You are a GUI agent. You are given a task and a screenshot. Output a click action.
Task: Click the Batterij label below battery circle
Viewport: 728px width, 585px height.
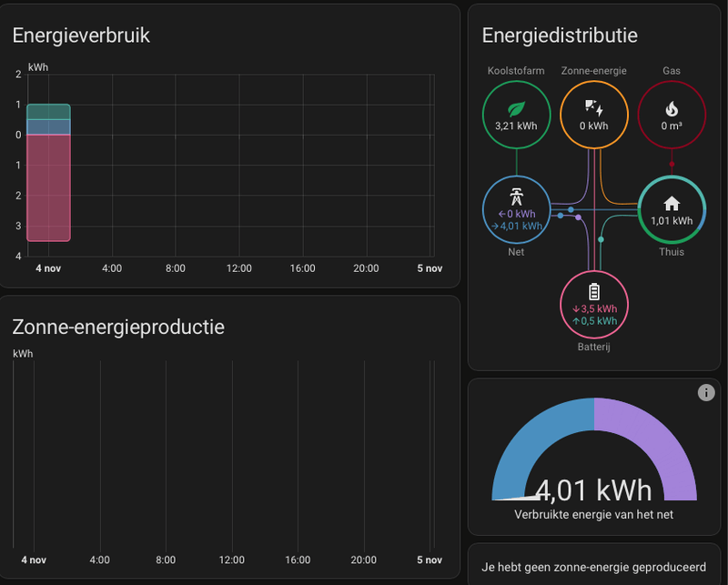tap(594, 347)
